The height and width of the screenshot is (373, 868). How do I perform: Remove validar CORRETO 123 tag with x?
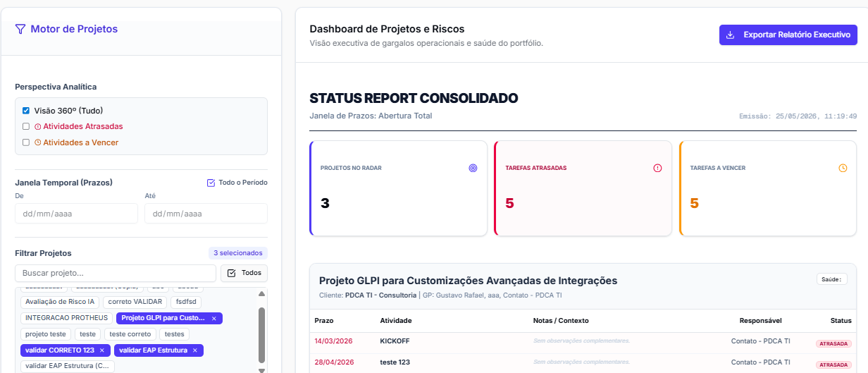coord(101,350)
